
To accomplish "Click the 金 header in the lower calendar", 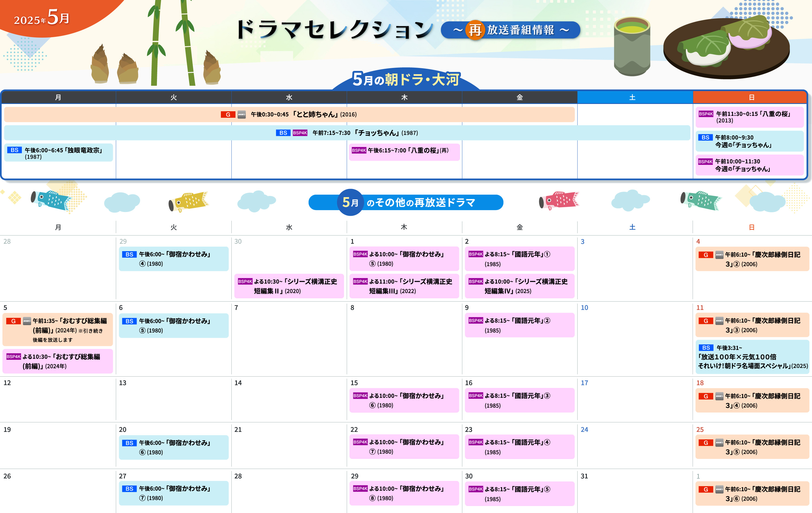I will [520, 227].
